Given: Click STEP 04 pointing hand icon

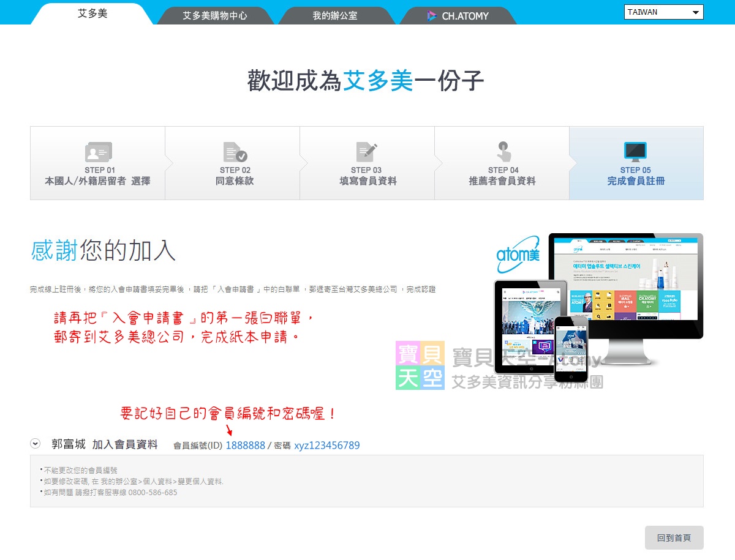Looking at the screenshot, I should click(x=503, y=152).
